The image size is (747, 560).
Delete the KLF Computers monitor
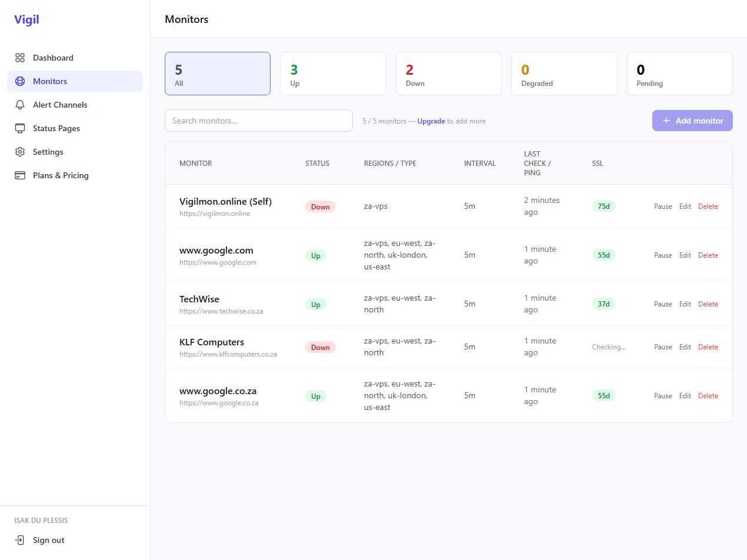(x=708, y=347)
